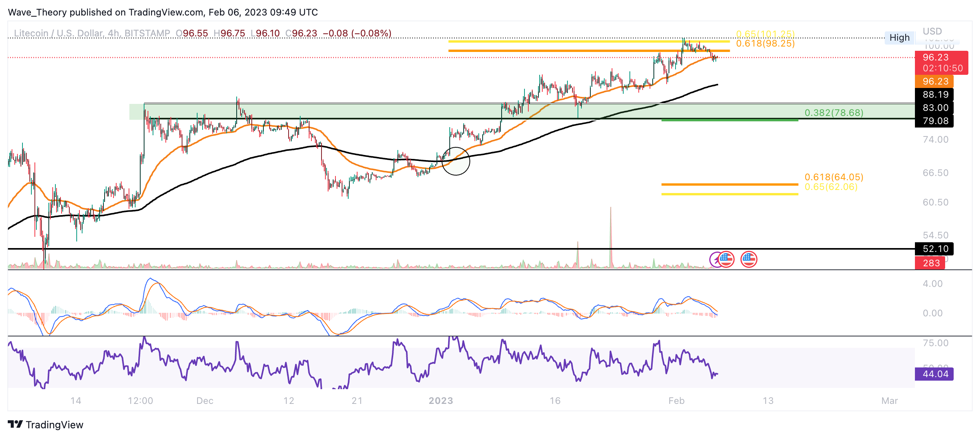
Task: Click the Litecoin / U.S. Dollar symbol title
Action: (x=58, y=33)
